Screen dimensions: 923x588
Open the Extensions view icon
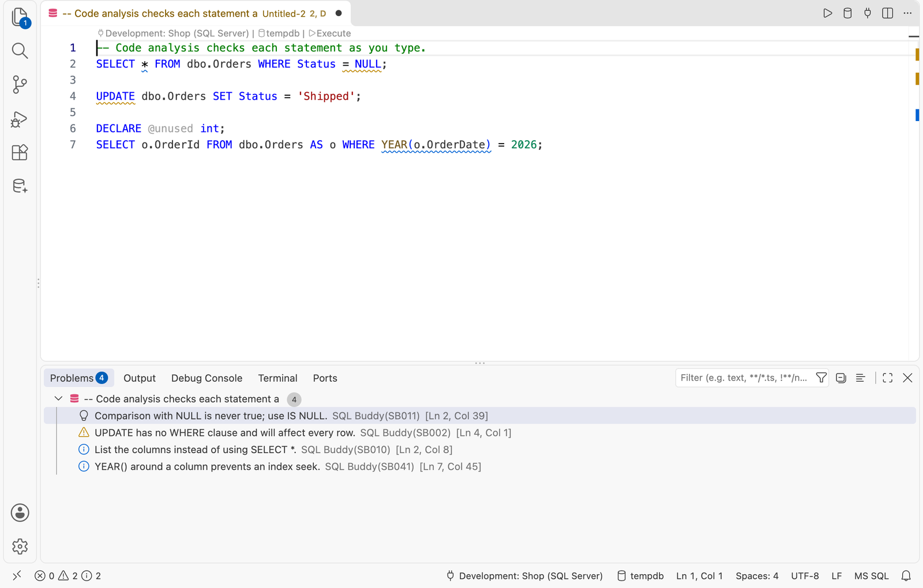coord(20,152)
